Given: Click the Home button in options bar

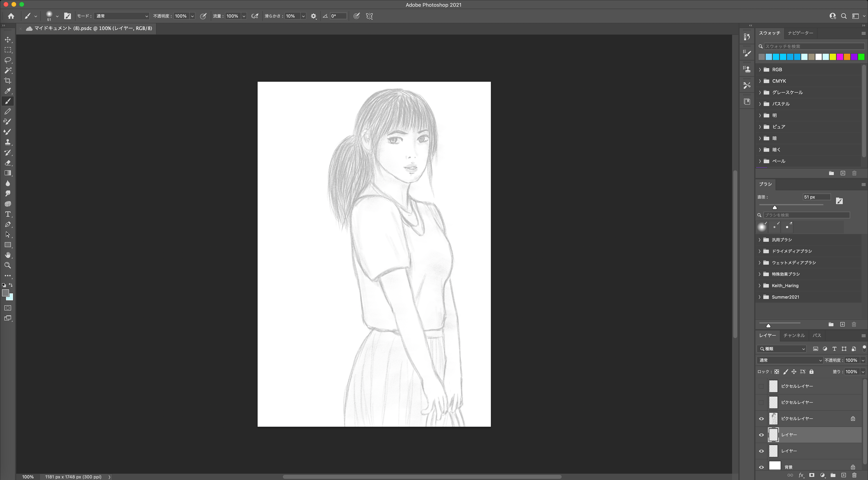Looking at the screenshot, I should (11, 16).
